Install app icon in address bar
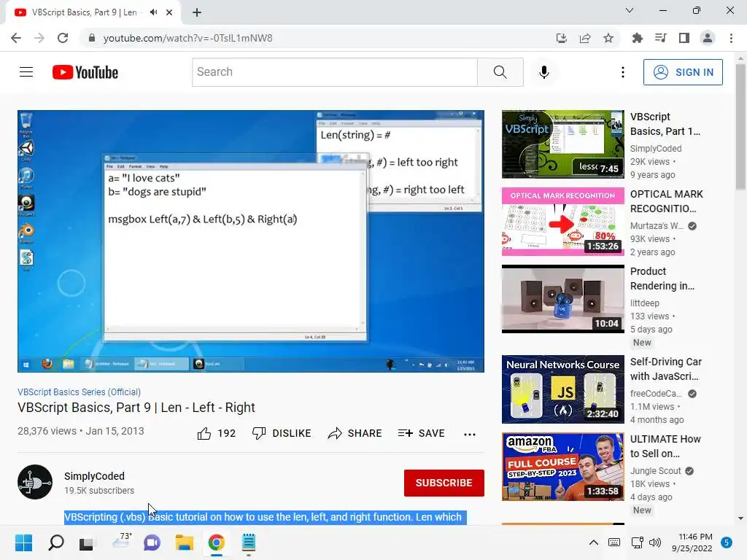This screenshot has height=560, width=747. click(562, 38)
